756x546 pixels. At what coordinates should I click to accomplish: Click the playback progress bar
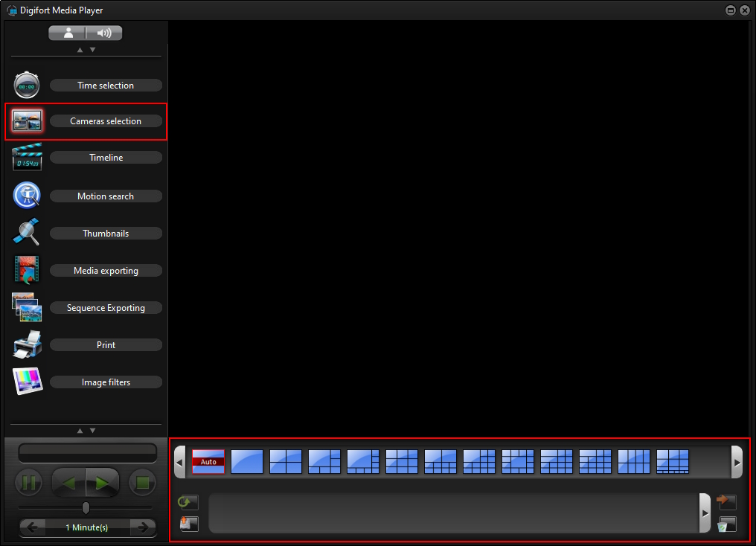[87, 453]
